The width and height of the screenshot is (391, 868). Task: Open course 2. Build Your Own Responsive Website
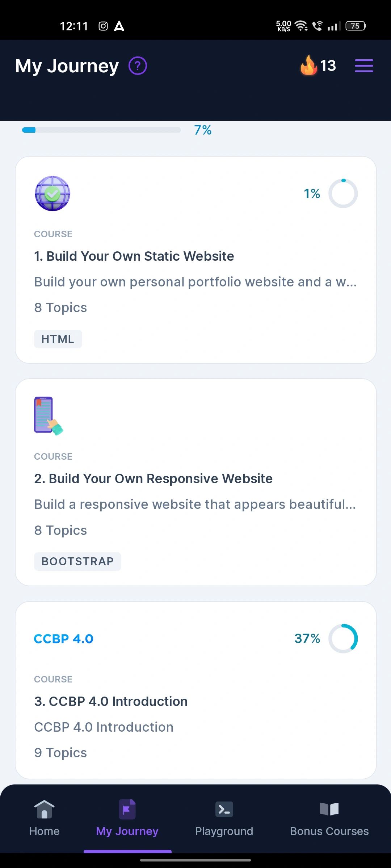[x=153, y=478]
